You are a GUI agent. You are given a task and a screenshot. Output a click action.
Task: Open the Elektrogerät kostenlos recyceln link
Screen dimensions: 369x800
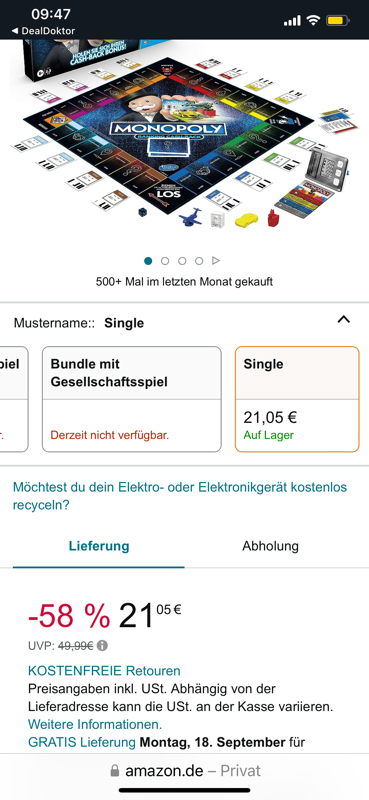pyautogui.click(x=180, y=496)
